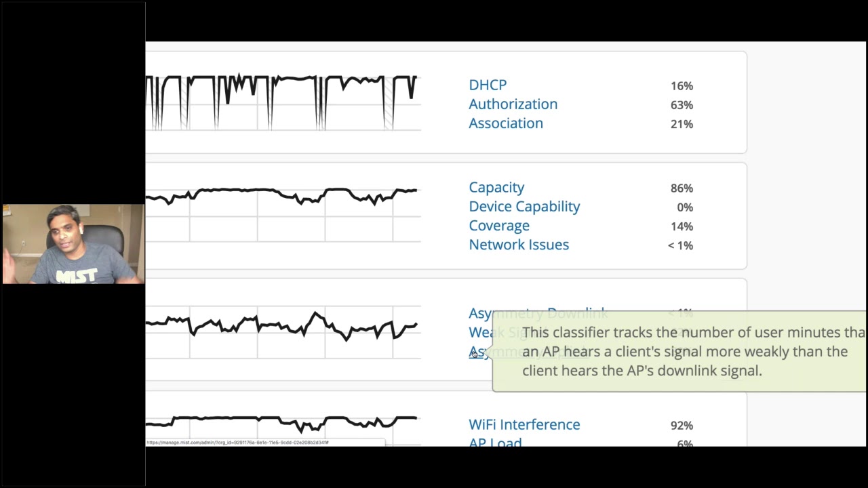868x488 pixels.
Task: Click the 16% value for DHCP
Action: pos(682,85)
